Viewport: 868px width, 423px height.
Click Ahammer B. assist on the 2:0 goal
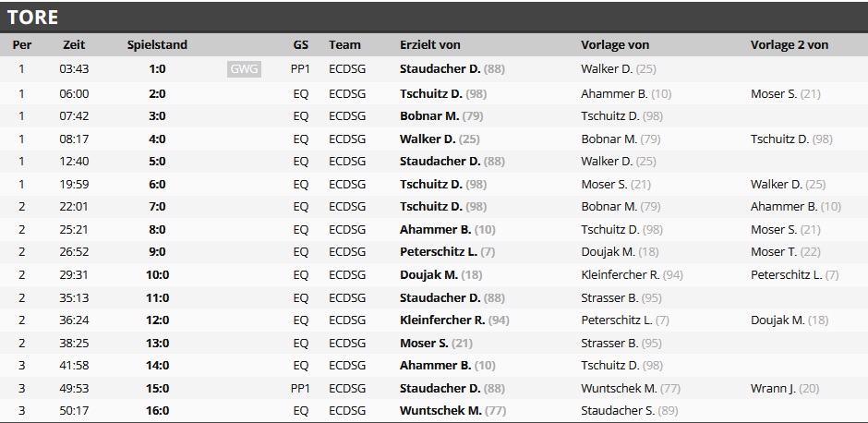[614, 93]
